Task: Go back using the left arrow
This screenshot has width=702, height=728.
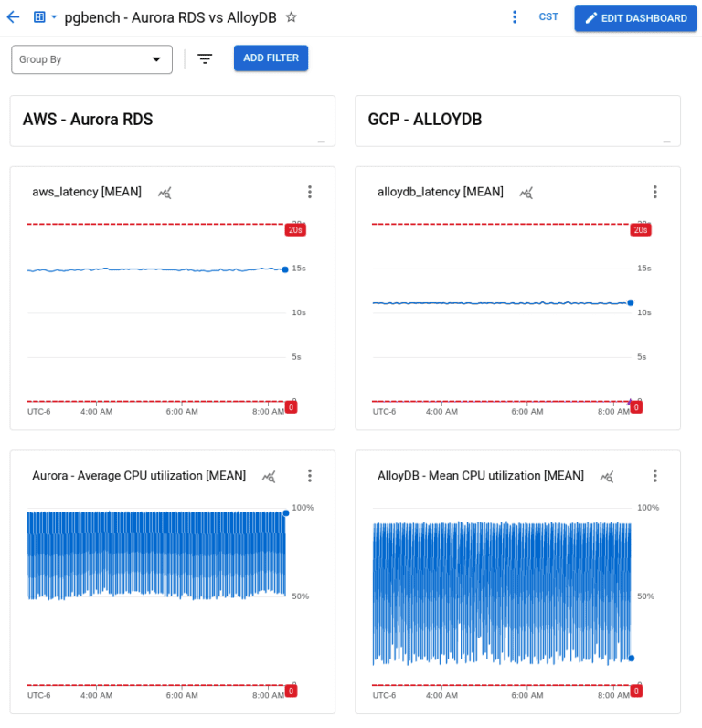Action: (13, 17)
